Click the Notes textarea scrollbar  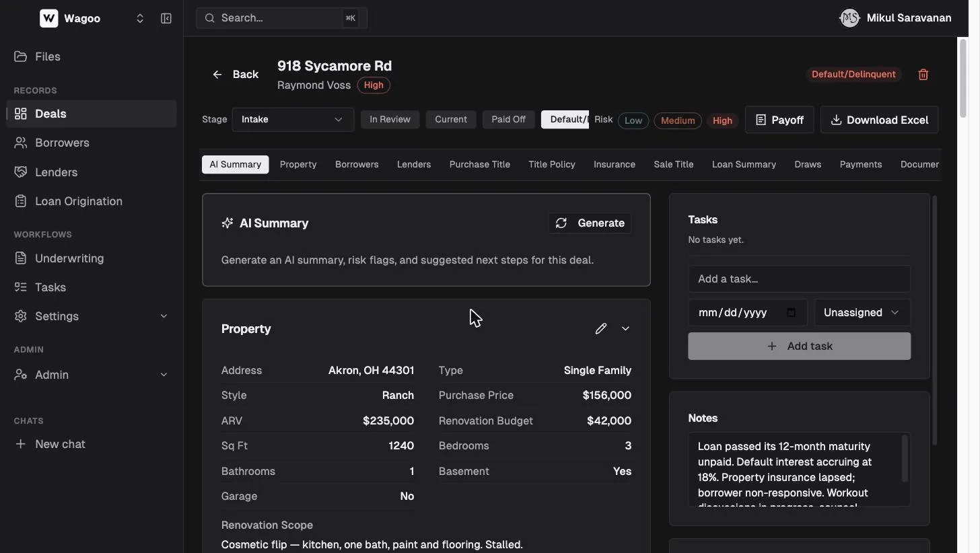[905, 459]
